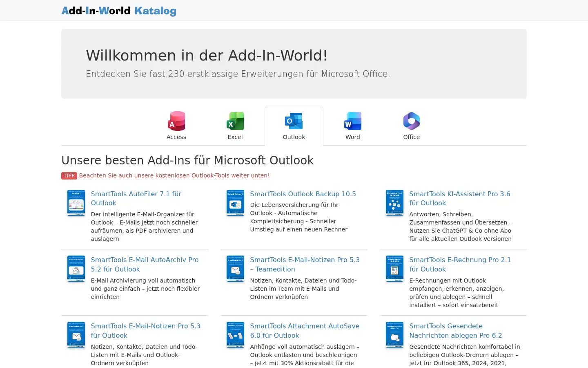
Task: Open SmartTools E-Rechnung Pro 2.1 thumbnail
Action: [x=394, y=269]
